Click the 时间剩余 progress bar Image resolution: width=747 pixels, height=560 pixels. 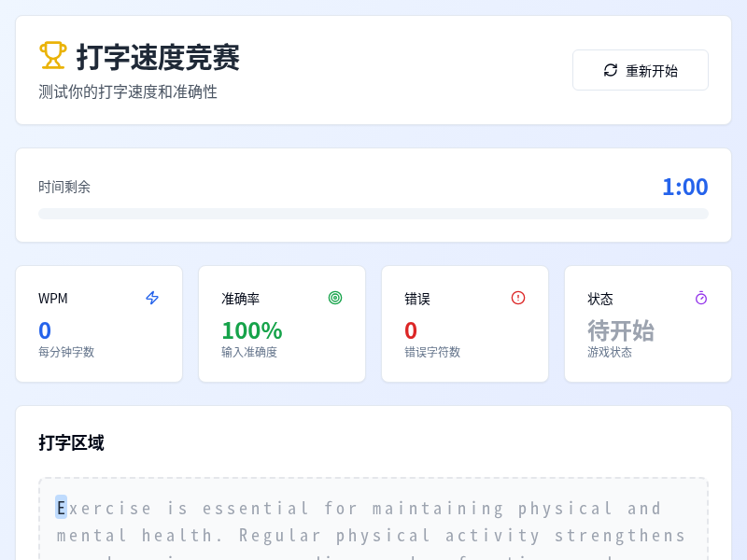click(x=373, y=214)
